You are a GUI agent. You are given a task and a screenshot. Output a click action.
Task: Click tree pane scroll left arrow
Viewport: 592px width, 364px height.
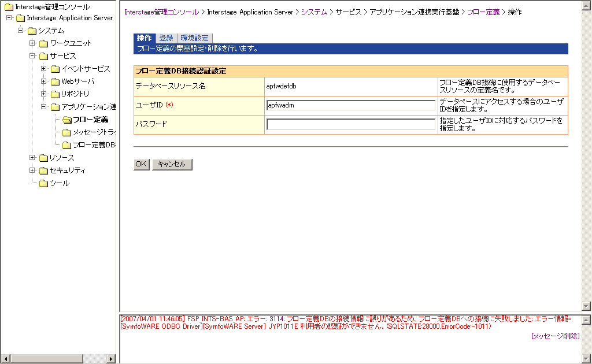(x=5, y=358)
